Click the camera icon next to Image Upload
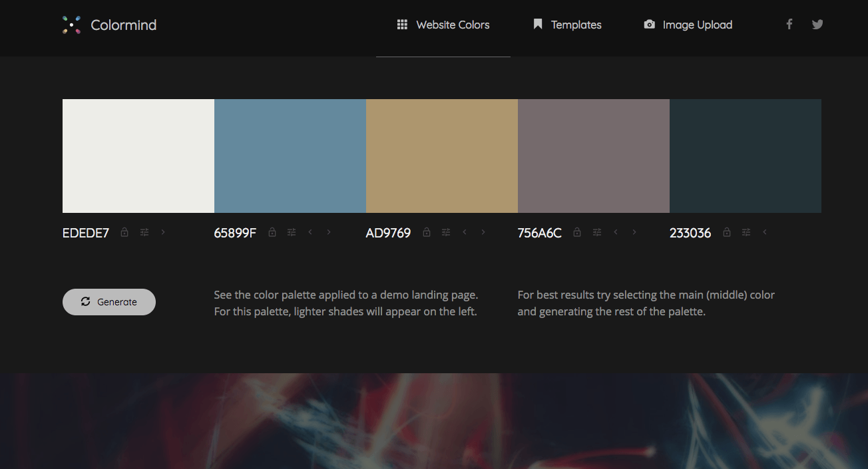Image resolution: width=868 pixels, height=469 pixels. 649,24
